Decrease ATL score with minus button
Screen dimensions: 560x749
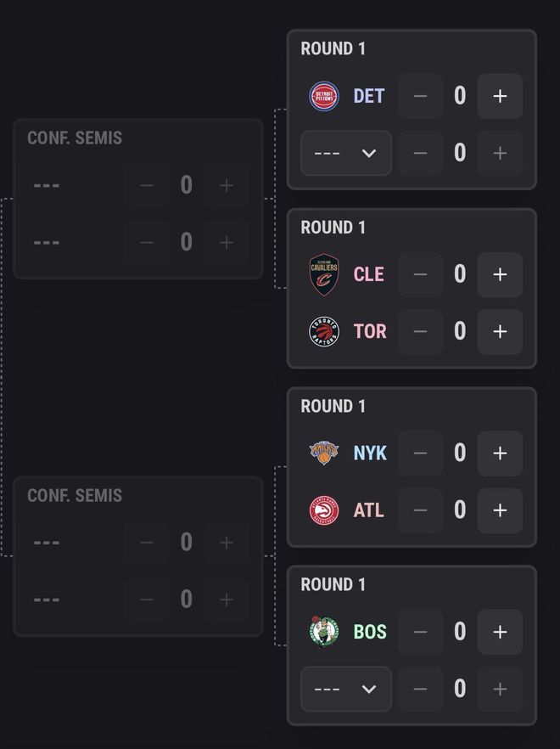tap(420, 510)
